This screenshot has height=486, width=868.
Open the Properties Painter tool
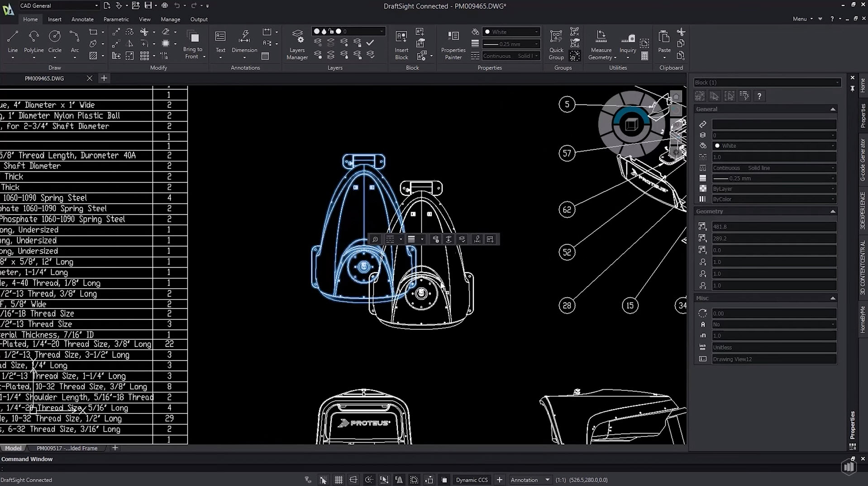pyautogui.click(x=453, y=44)
